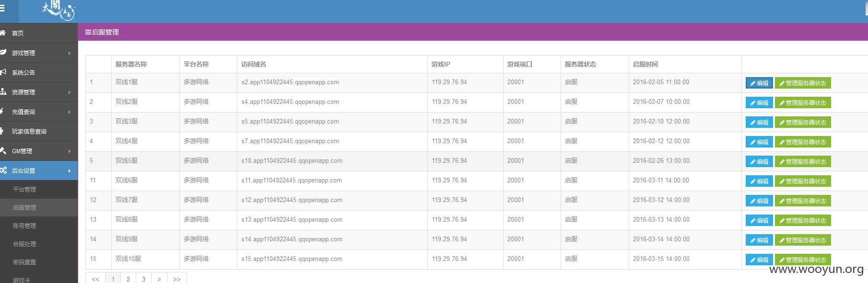Edit the 双线6服 server row

point(759,181)
